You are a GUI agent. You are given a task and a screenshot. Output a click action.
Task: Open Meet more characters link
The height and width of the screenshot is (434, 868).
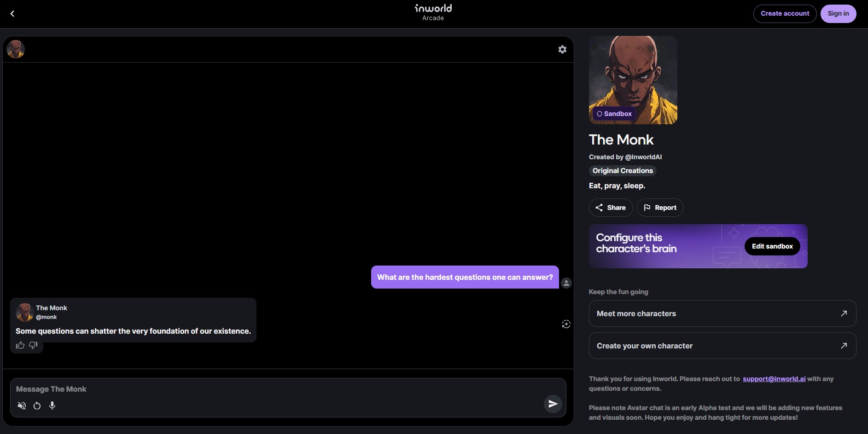coord(722,313)
